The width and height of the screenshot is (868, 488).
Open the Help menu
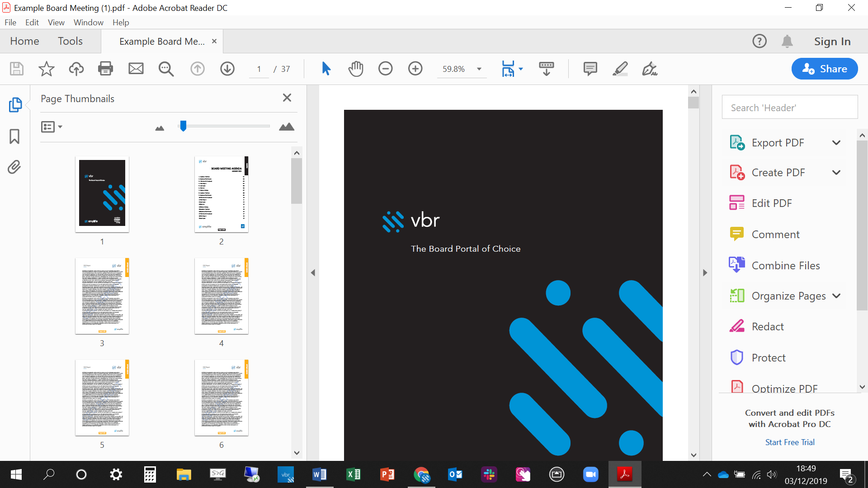click(x=121, y=23)
